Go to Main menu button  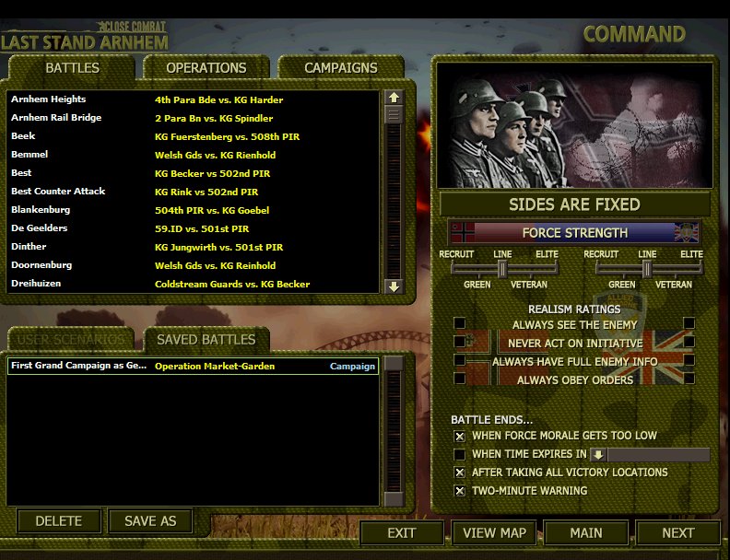[586, 533]
